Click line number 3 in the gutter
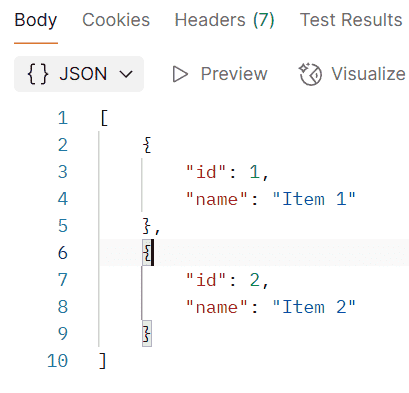Viewport: 409px width, 393px height. [x=63, y=172]
